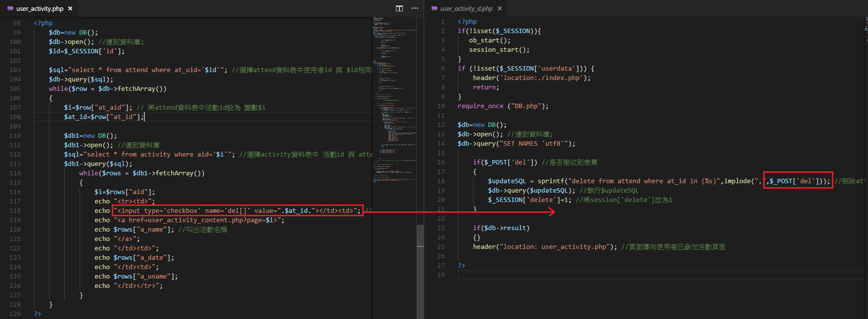Screen dimensions: 868x319
Task: Click the return; statement
Action: pos(486,87)
